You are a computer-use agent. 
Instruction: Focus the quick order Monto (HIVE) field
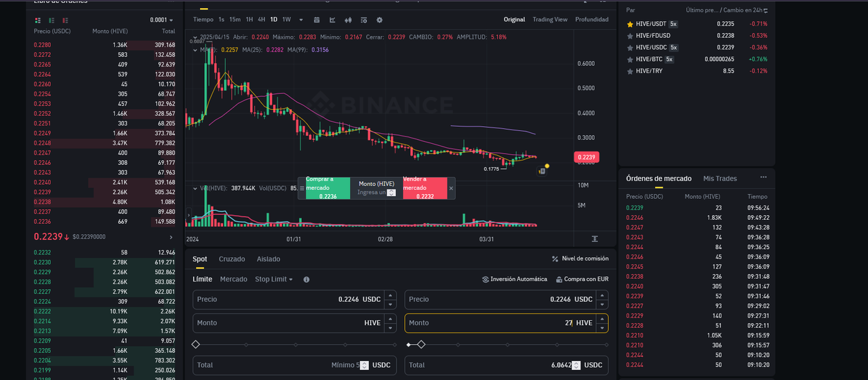[x=376, y=193]
